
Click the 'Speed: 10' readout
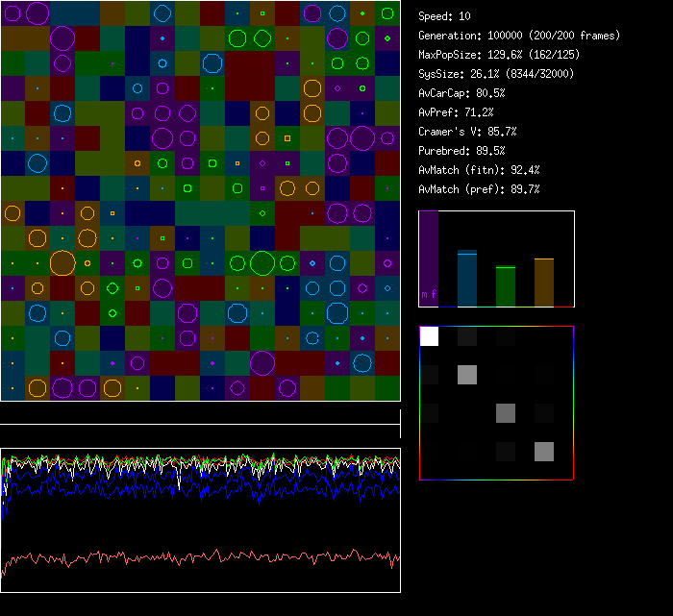point(444,16)
